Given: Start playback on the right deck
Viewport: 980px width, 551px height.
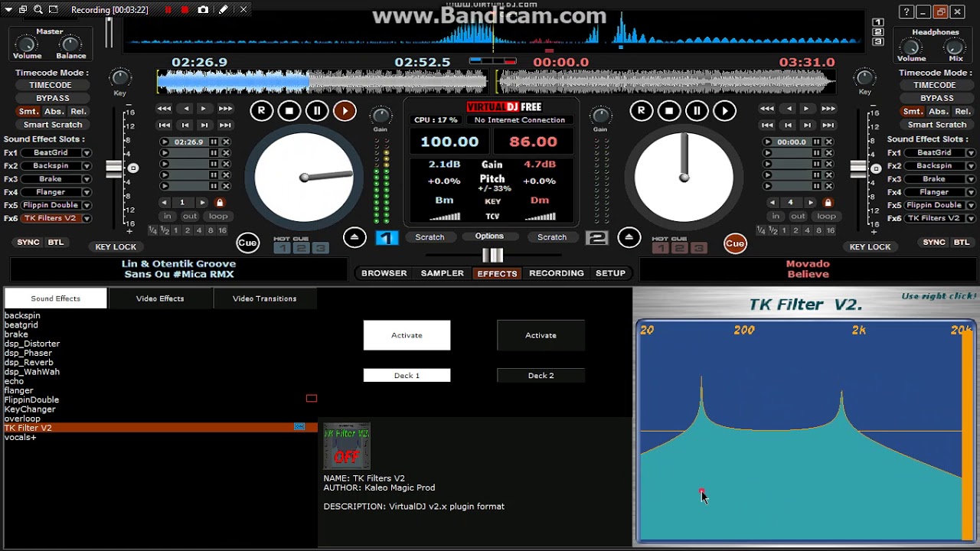Looking at the screenshot, I should pos(724,111).
